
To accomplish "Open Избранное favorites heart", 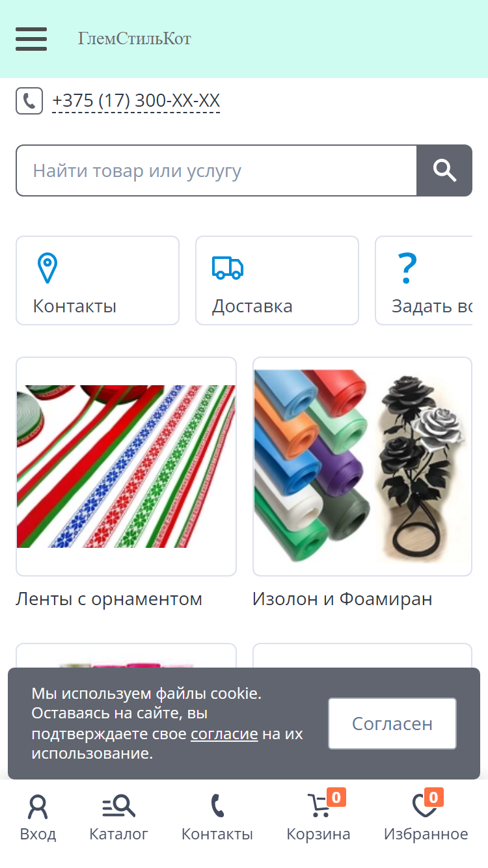I will [x=426, y=819].
